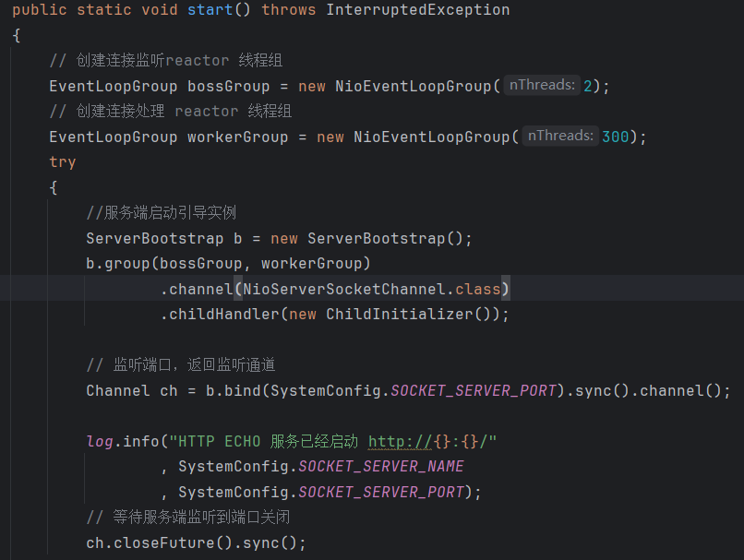The image size is (744, 560).
Task: Select the SOCKET_SERVER_PORT constant in bind call
Action: tap(474, 391)
